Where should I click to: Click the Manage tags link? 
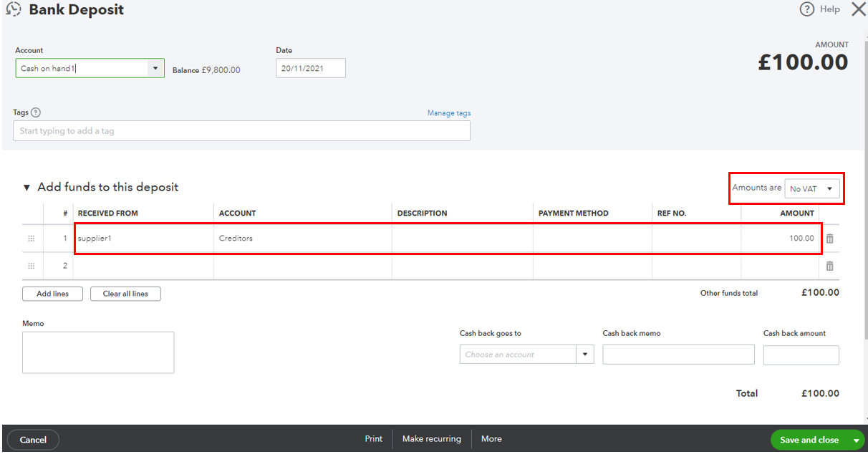[x=449, y=112]
